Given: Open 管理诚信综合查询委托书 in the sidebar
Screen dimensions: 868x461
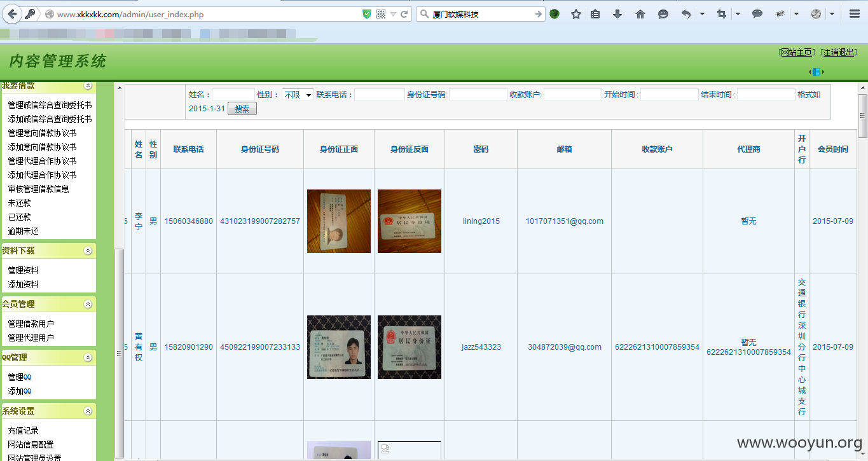Looking at the screenshot, I should click(50, 105).
